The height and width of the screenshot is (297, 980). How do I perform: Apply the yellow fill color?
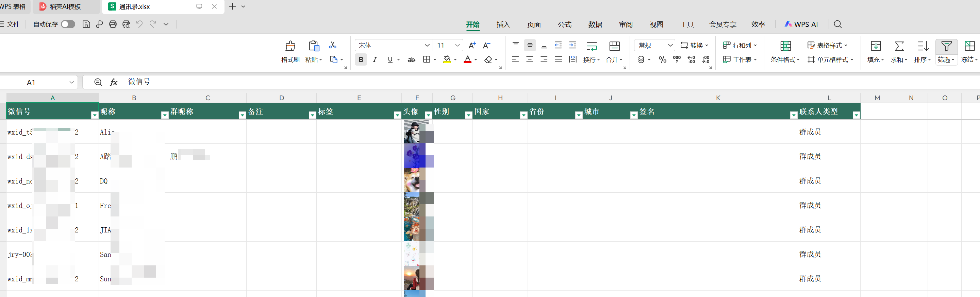pos(447,59)
